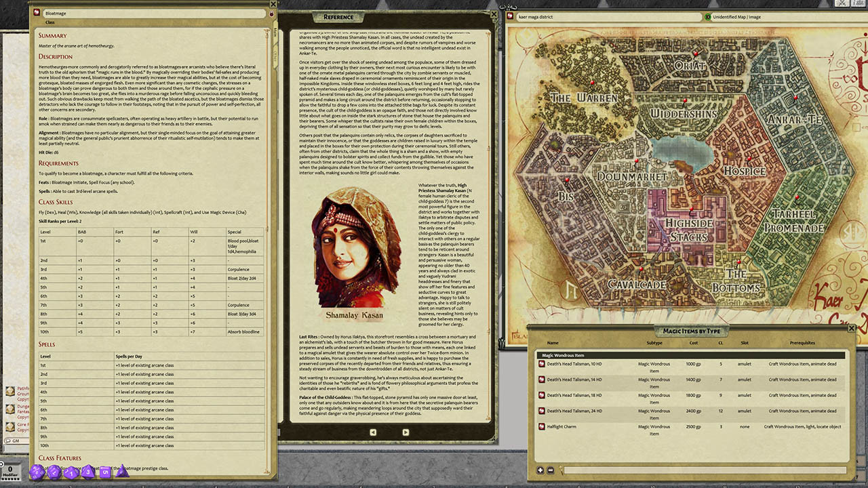Click the Magic Items filter text field

point(702,470)
